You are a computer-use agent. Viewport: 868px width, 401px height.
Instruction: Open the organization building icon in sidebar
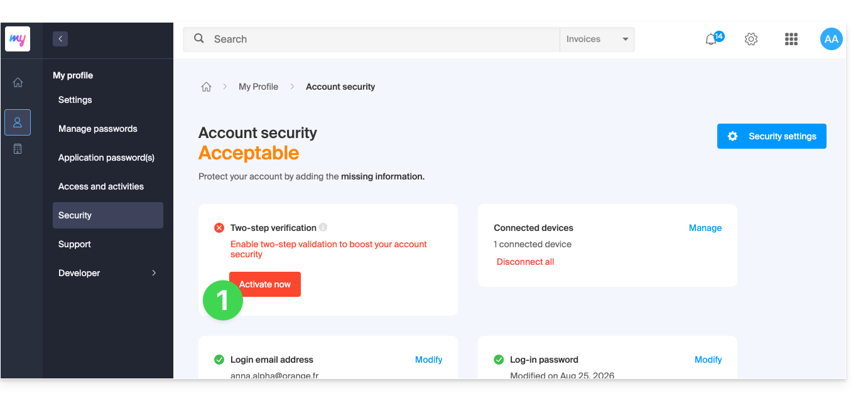pyautogui.click(x=18, y=149)
